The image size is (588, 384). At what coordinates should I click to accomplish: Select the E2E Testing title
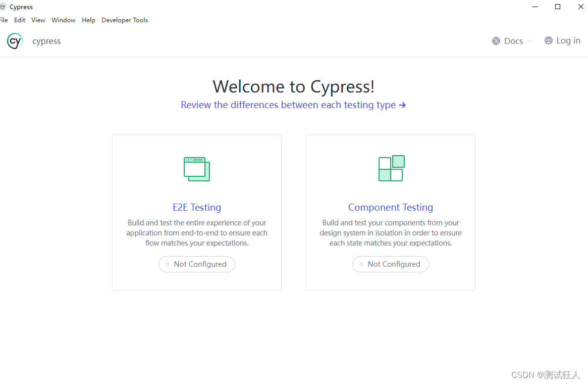(197, 207)
